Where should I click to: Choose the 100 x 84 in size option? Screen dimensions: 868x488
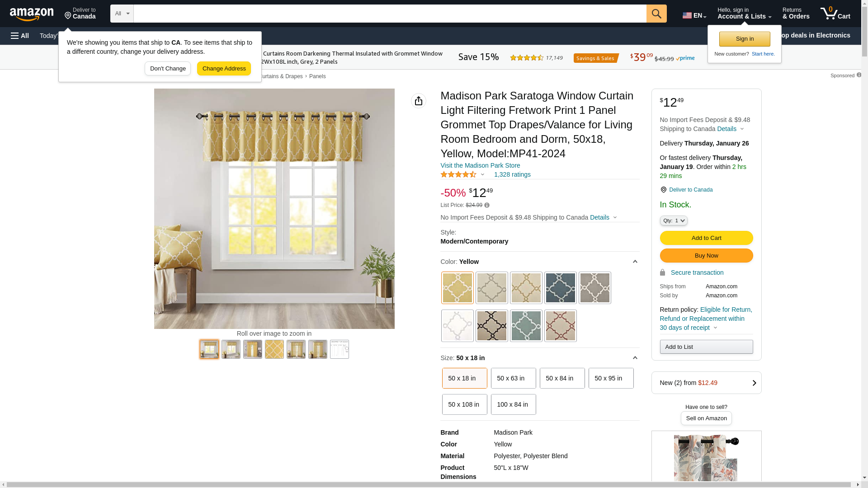[514, 404]
